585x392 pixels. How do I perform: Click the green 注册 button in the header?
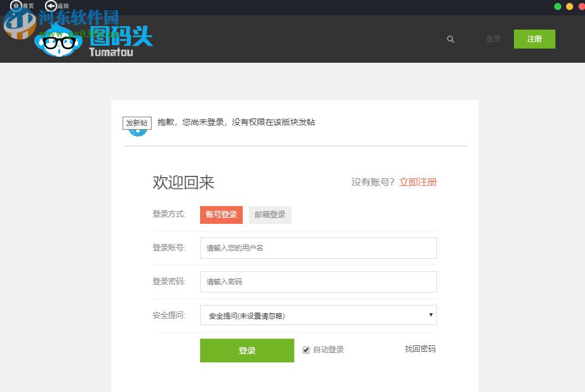click(534, 39)
